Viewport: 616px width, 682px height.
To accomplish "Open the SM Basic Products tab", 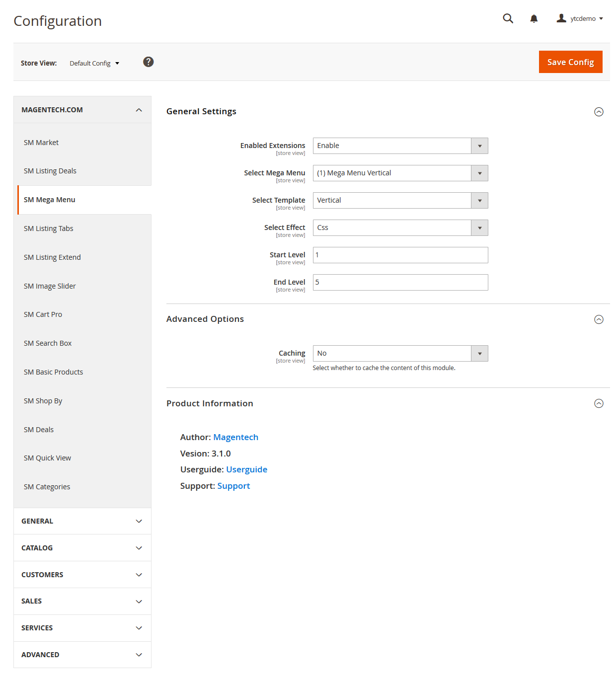I will coord(82,372).
